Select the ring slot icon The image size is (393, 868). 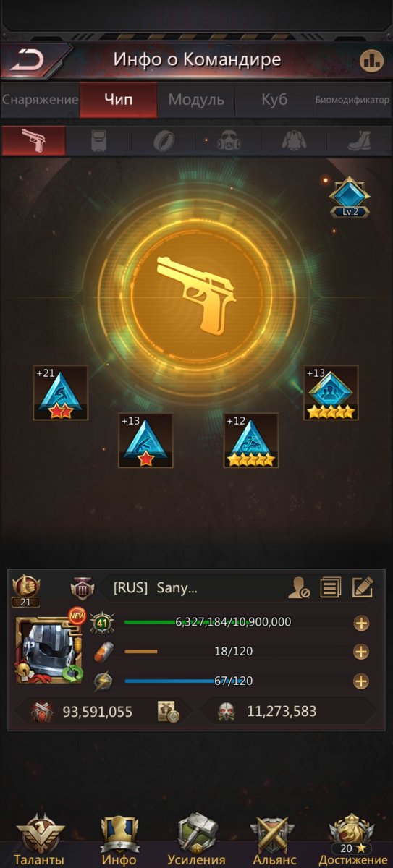tap(164, 140)
